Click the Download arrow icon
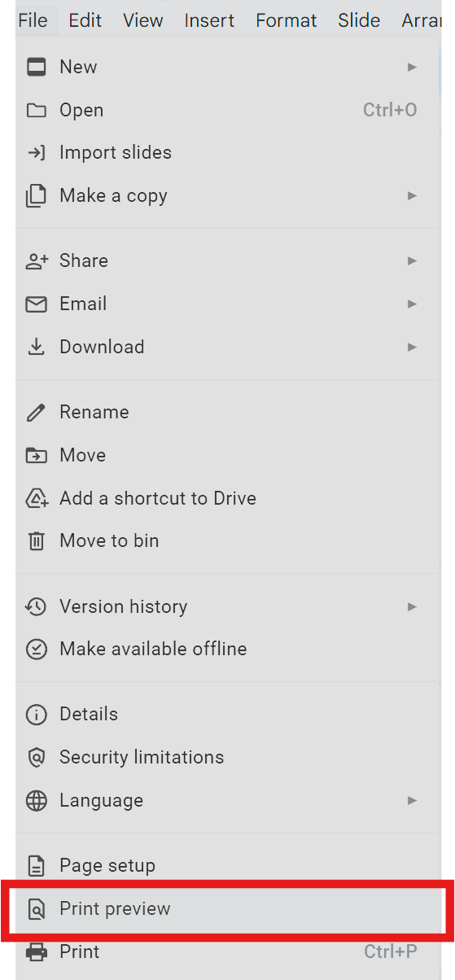 click(x=36, y=347)
